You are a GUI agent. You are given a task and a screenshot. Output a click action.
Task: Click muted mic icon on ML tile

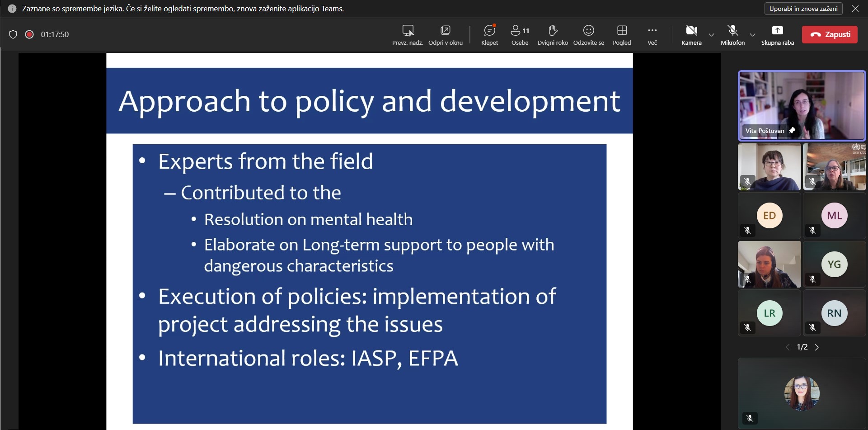point(813,231)
